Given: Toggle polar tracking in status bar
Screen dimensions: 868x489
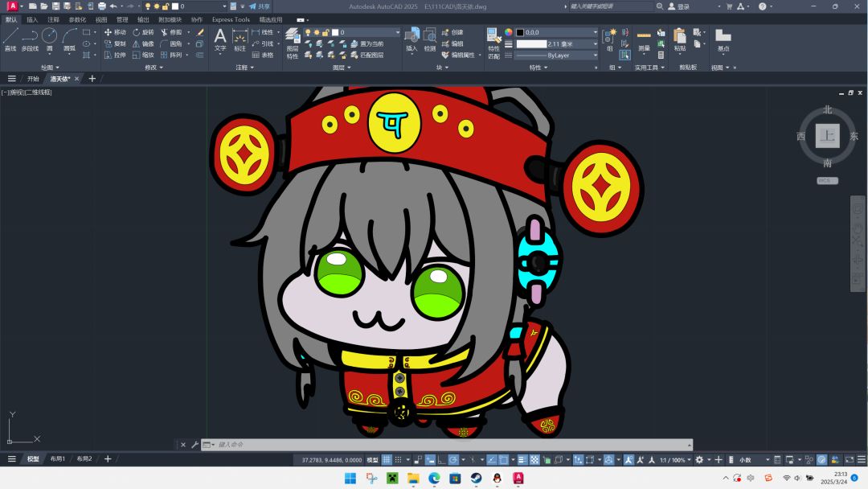Looking at the screenshot, I should coord(452,460).
